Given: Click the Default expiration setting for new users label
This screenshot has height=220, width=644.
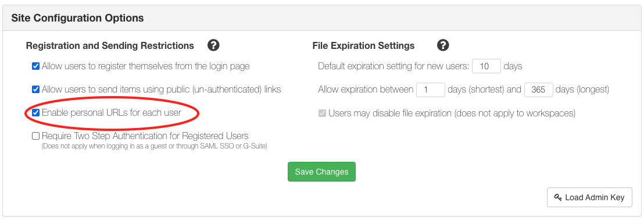Looking at the screenshot, I should click(393, 66).
